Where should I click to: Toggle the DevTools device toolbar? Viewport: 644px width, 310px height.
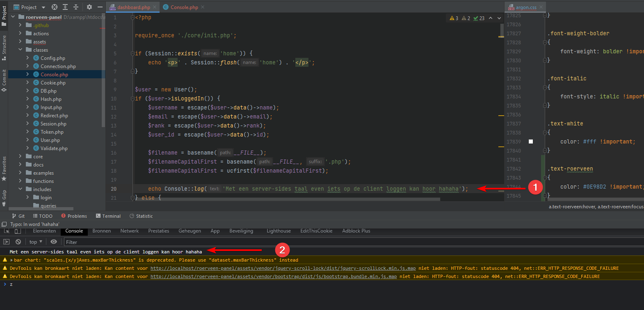click(17, 231)
